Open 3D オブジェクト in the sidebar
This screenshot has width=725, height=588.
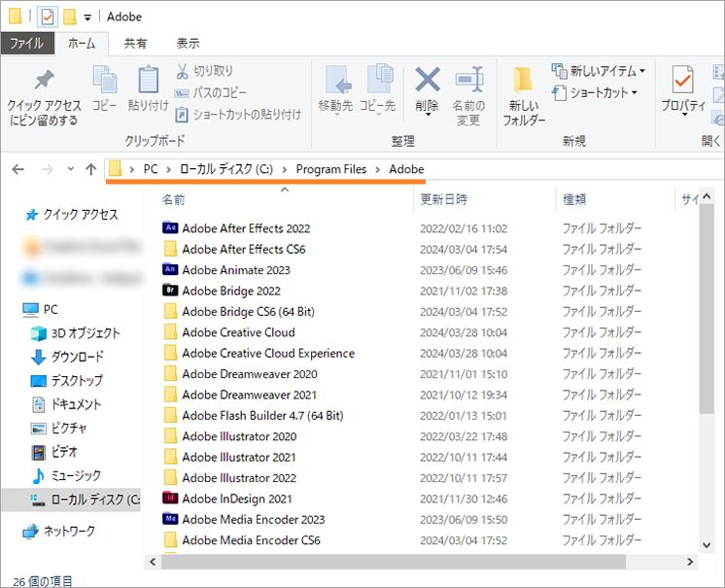[x=76, y=333]
